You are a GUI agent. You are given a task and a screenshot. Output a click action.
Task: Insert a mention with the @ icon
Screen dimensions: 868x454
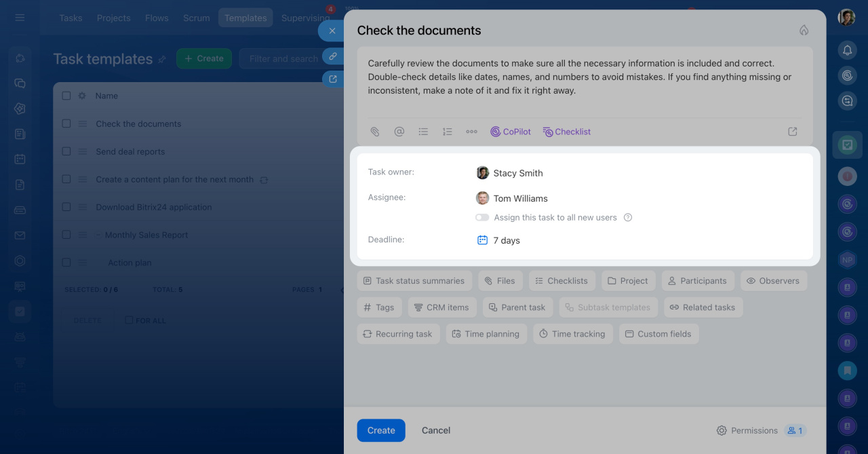[x=399, y=132]
